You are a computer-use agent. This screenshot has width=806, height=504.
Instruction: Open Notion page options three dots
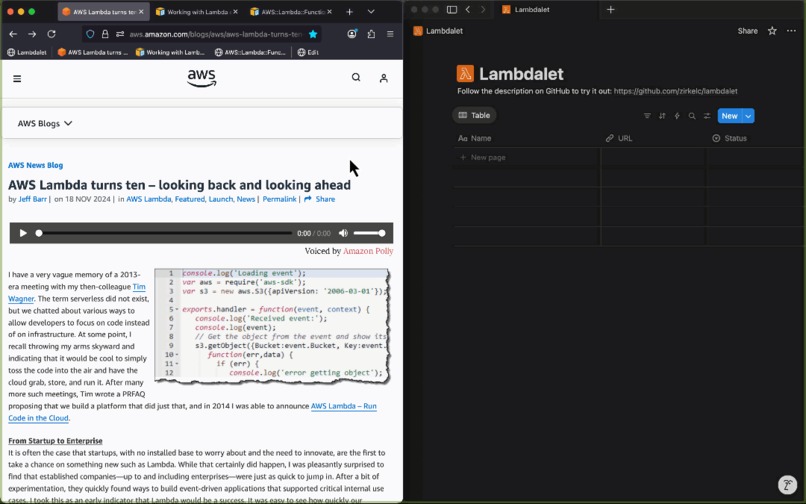point(791,31)
